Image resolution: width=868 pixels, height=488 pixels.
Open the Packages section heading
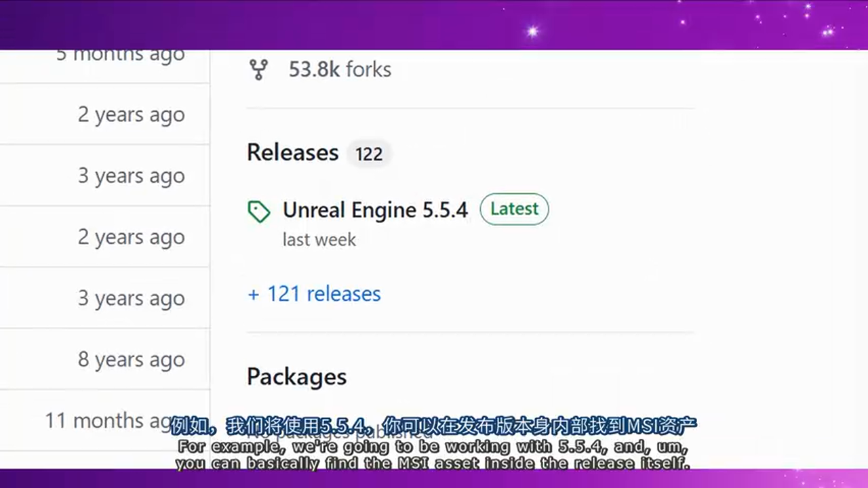(296, 377)
